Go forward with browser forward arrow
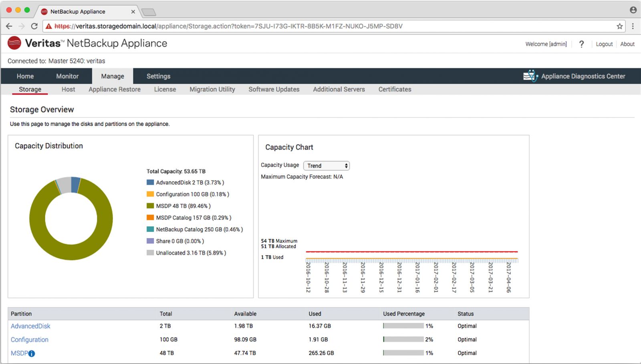The width and height of the screenshot is (641, 364). 22,26
